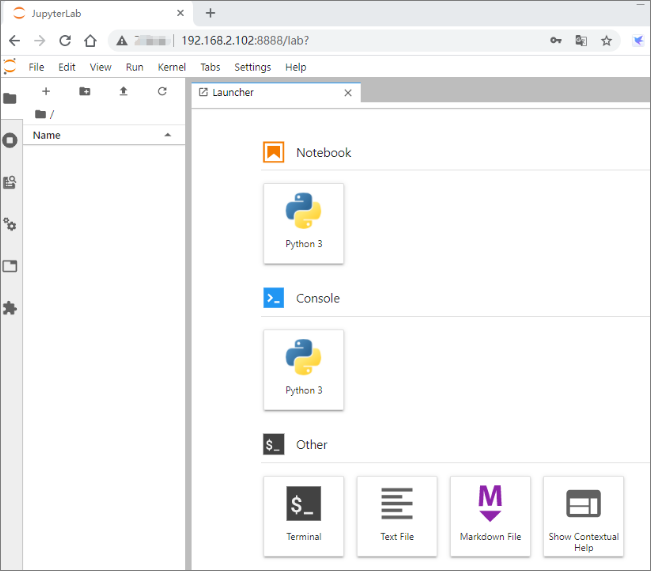652x571 pixels.
Task: Open the Open Tabs sidebar icon
Action: tap(10, 266)
